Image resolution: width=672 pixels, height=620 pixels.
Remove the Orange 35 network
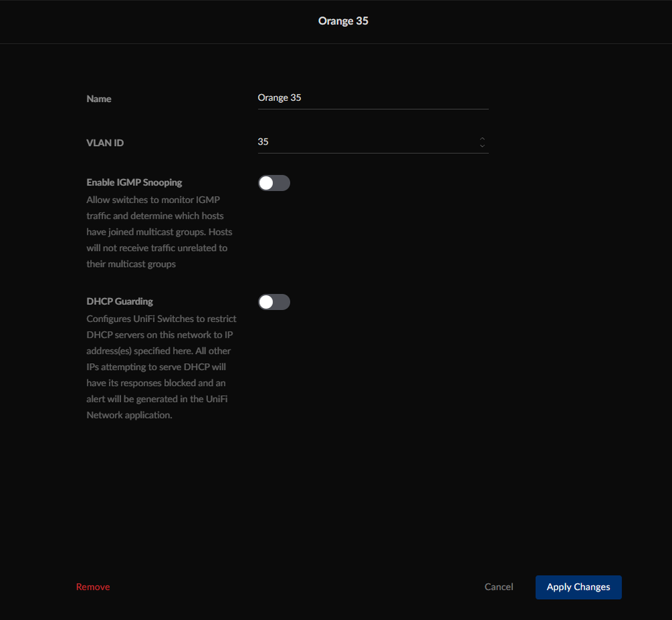coord(93,587)
